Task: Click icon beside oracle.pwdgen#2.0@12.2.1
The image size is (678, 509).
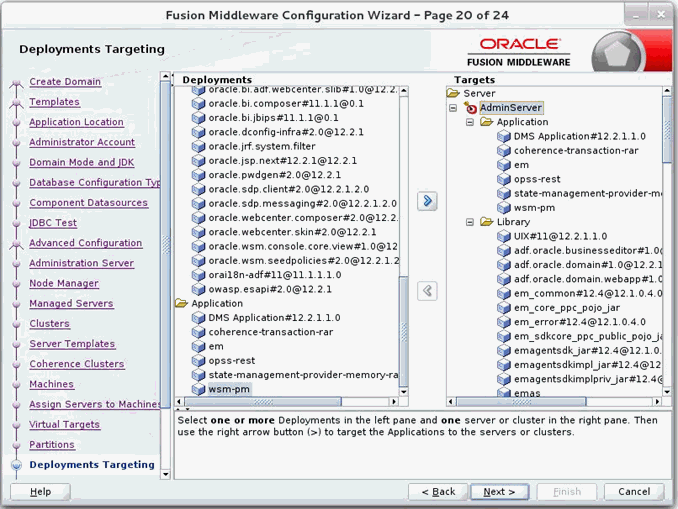Action: click(x=198, y=175)
